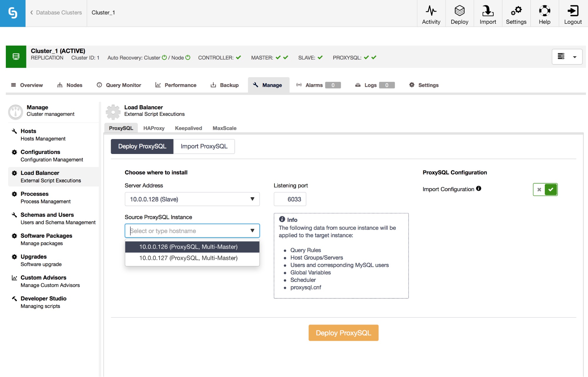Select the dark Deploy ProxySQL toggle button
The height and width of the screenshot is (377, 588).
(142, 146)
